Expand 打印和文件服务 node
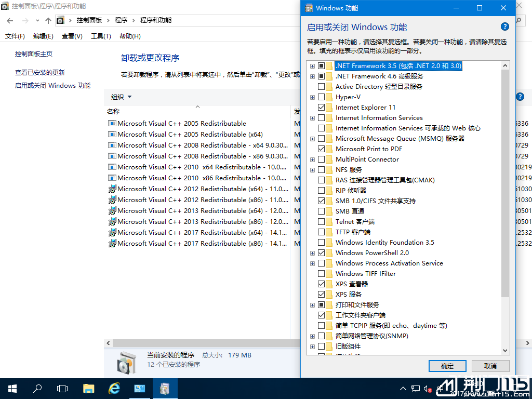 point(312,305)
